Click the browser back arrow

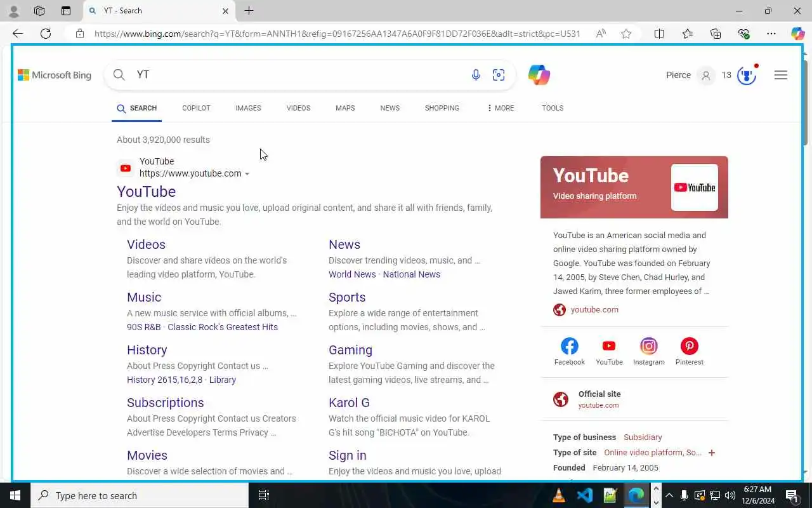pyautogui.click(x=18, y=34)
